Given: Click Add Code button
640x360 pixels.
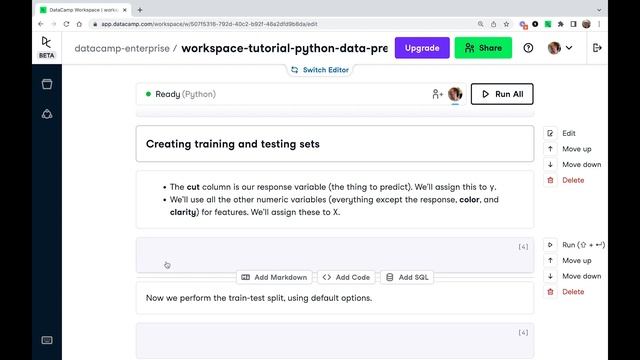Looking at the screenshot, I should (x=346, y=277).
